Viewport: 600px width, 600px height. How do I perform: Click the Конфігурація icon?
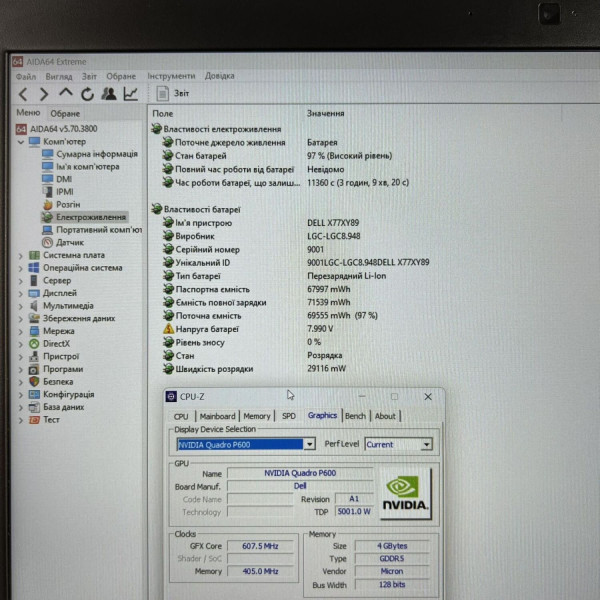(x=34, y=395)
